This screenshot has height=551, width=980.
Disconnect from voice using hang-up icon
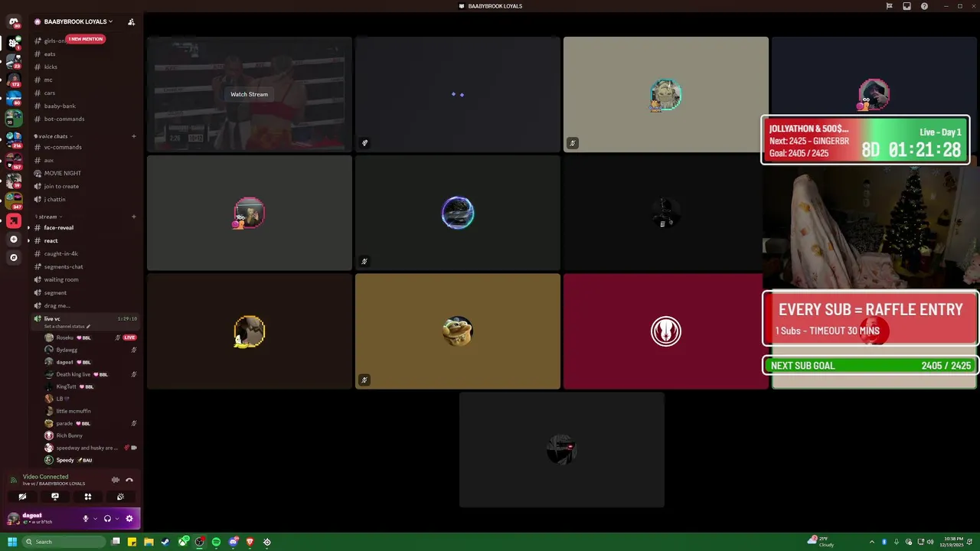tap(129, 480)
